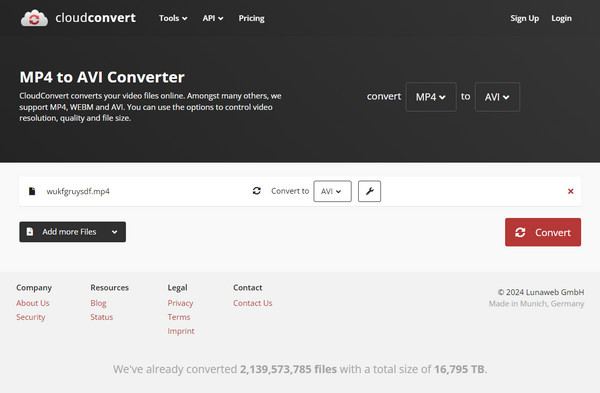Click the Contact Us link
Image resolution: width=600 pixels, height=393 pixels.
[253, 303]
